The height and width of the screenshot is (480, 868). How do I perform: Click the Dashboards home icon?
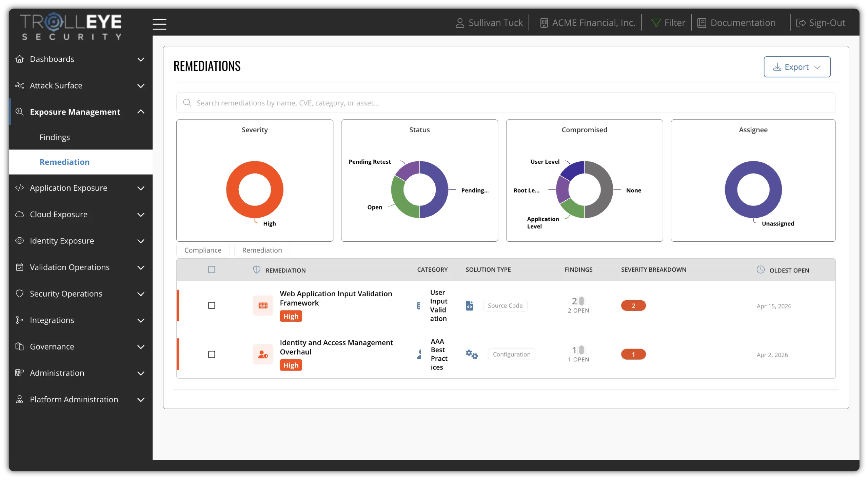tap(20, 59)
